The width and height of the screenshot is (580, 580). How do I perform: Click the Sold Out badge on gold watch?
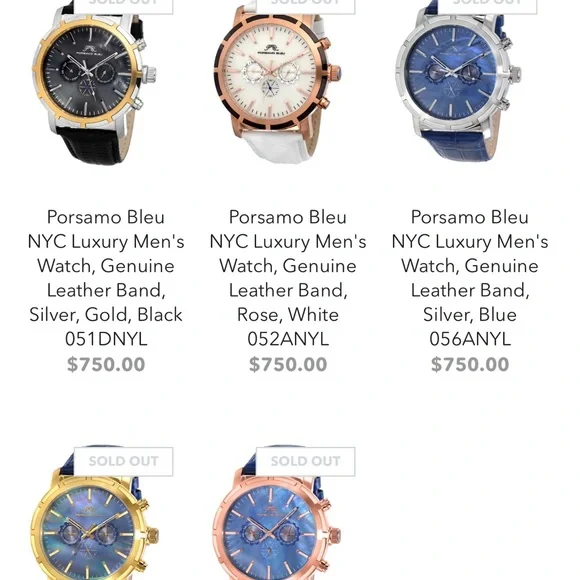pyautogui.click(x=124, y=461)
